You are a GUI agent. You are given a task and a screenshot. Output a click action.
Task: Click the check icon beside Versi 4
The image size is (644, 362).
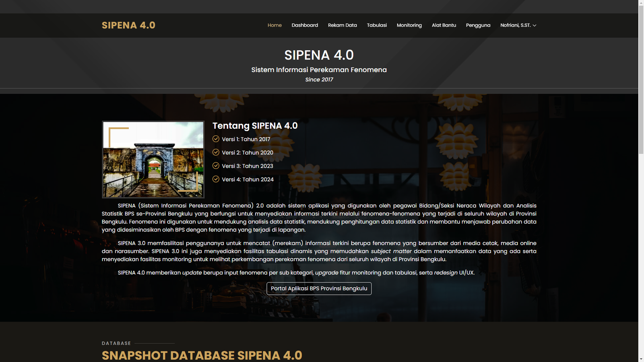[x=216, y=179]
